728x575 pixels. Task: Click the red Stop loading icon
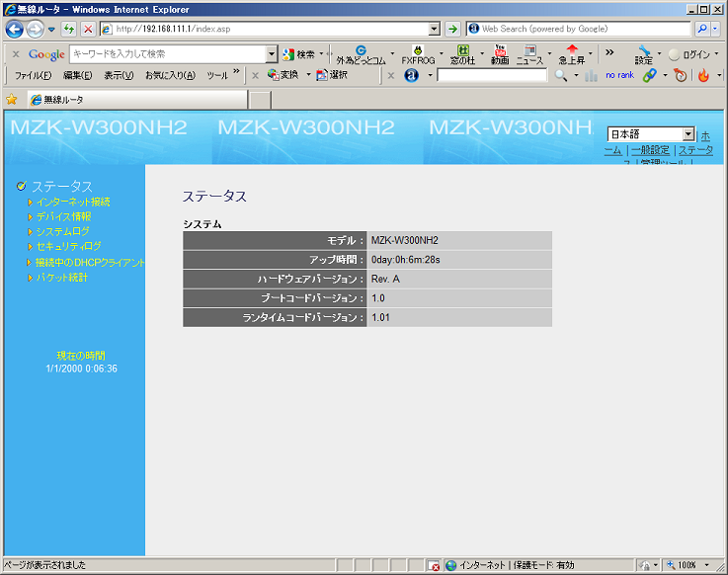tap(88, 30)
